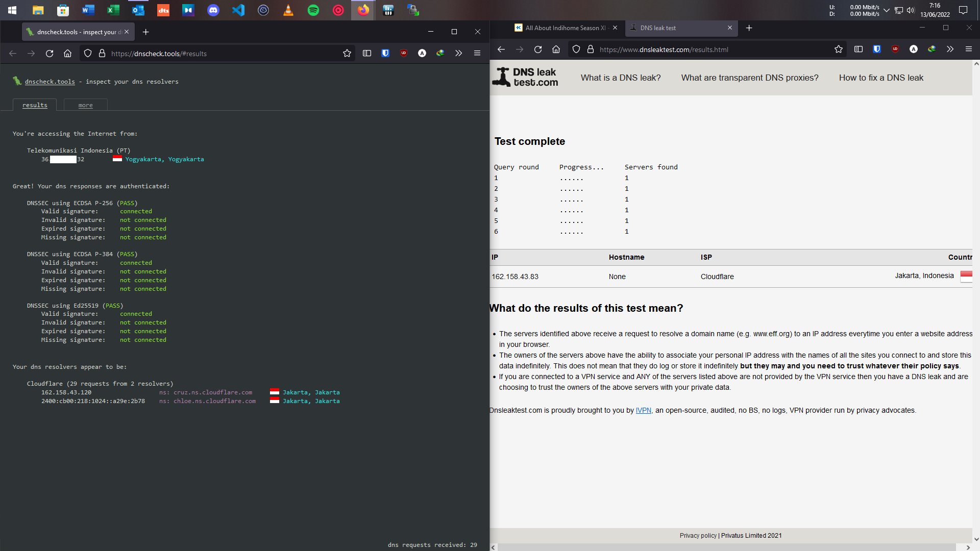
Task: Open Outlook from the taskbar
Action: pyautogui.click(x=138, y=10)
